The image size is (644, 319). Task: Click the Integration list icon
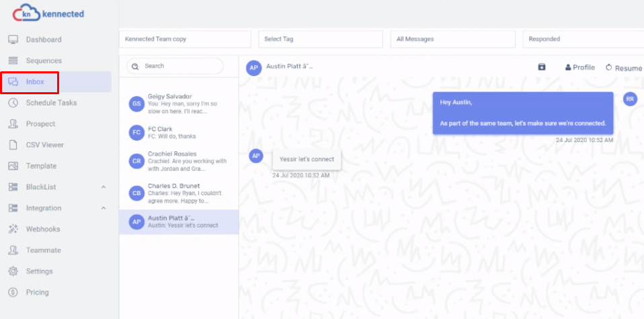click(x=13, y=208)
